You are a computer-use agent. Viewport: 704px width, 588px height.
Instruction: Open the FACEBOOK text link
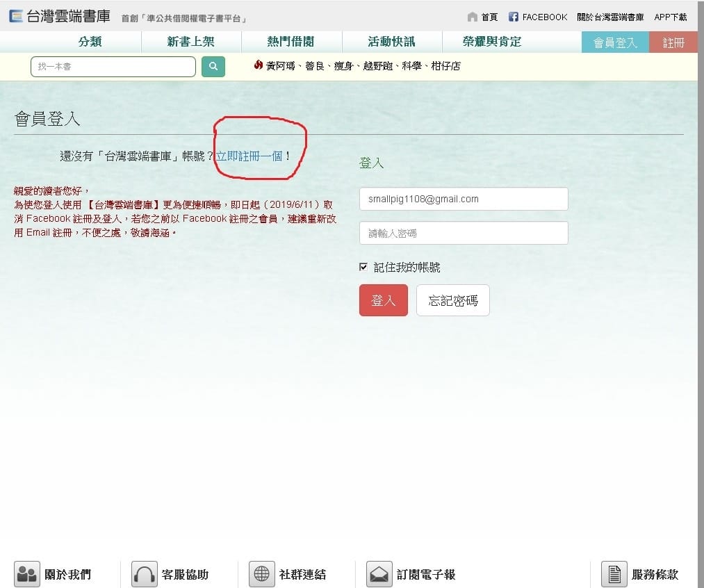coord(545,17)
